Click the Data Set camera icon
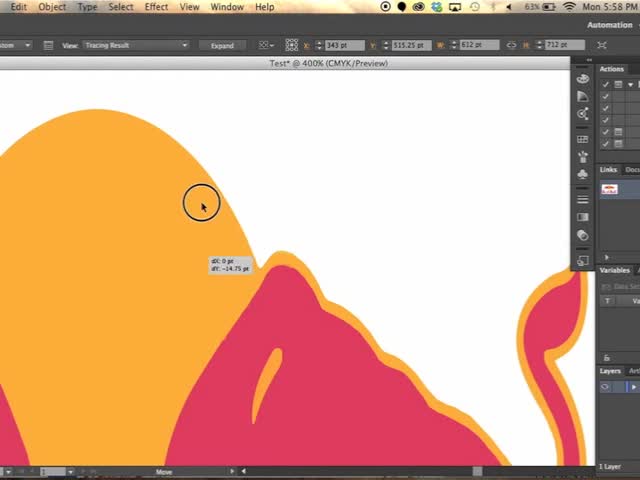This screenshot has height=480, width=640. click(606, 287)
